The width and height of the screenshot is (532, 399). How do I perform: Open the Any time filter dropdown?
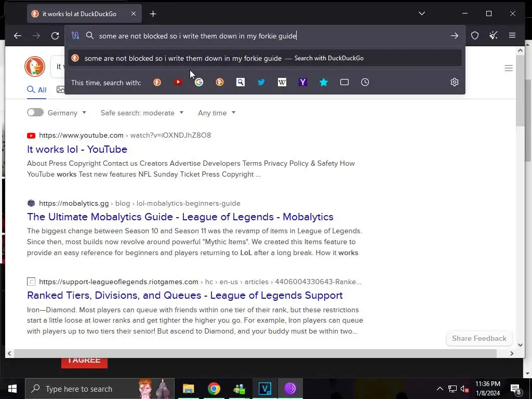tap(217, 113)
